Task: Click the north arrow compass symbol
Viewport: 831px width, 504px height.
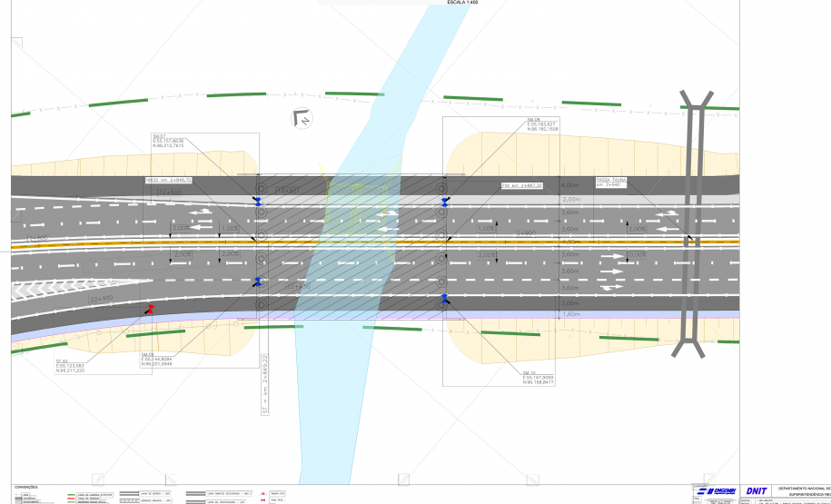Action: (x=301, y=116)
